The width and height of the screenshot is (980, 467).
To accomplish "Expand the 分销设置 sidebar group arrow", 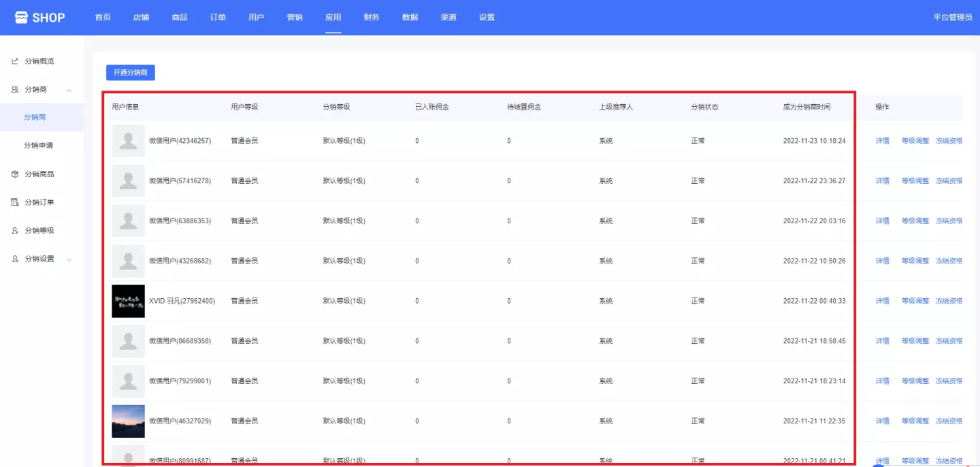I will tap(69, 259).
